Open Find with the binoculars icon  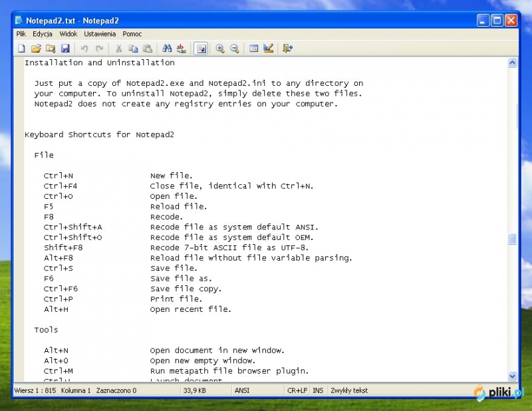point(167,49)
